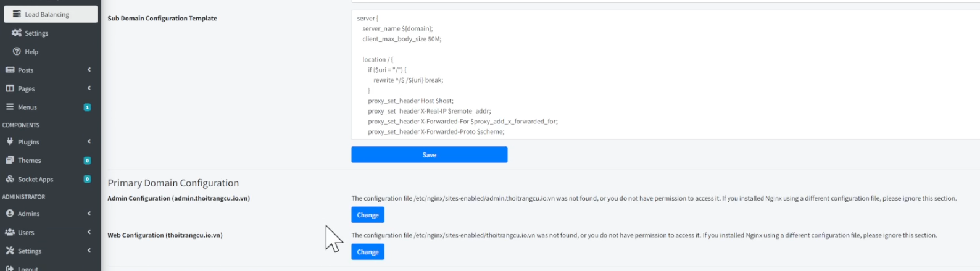This screenshot has width=980, height=271.
Task: Expand the Plugins submenu arrow
Action: [89, 141]
